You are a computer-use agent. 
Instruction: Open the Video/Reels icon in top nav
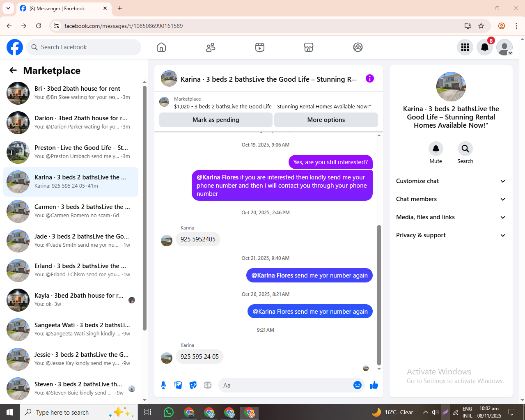260,47
